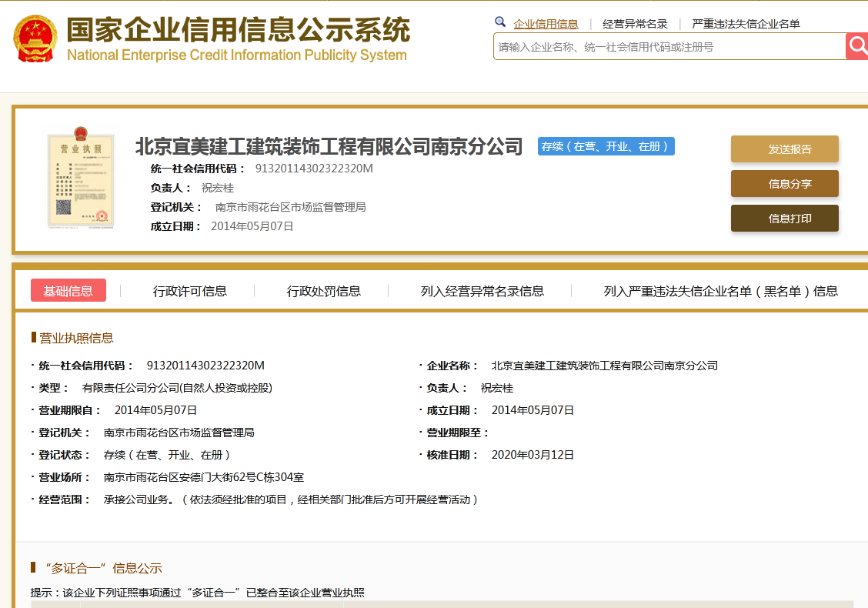Open the 列入严重违法失信企业名单（黑名单）信息 tab
Viewport: 868px width, 608px height.
coord(721,291)
